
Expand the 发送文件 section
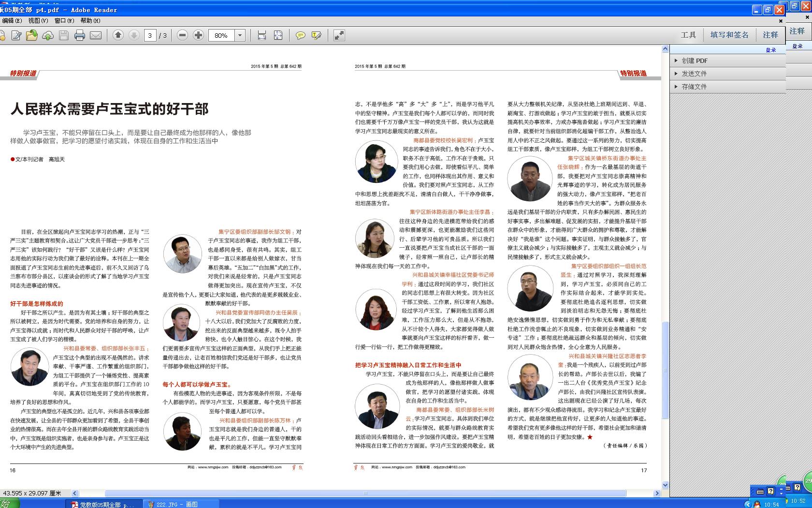(727, 74)
